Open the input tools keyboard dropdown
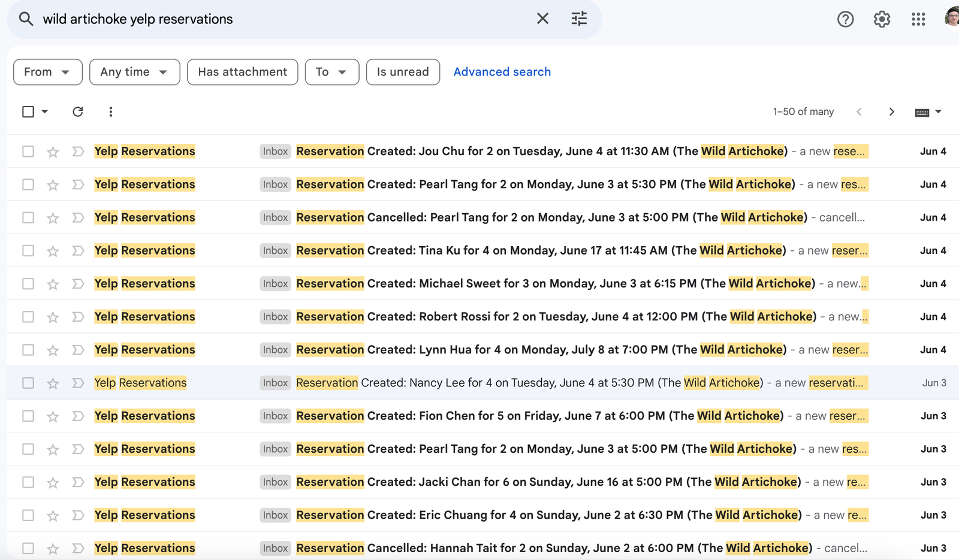959x560 pixels. [928, 112]
